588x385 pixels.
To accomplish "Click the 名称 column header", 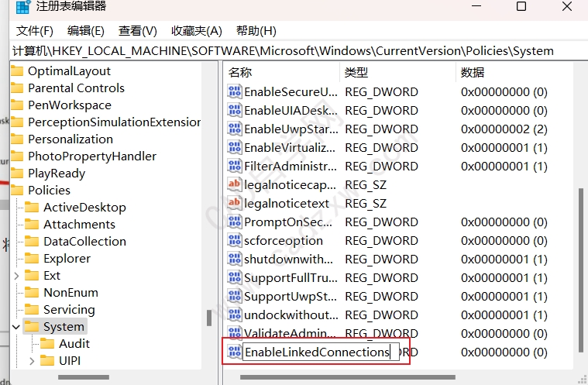I will point(240,72).
